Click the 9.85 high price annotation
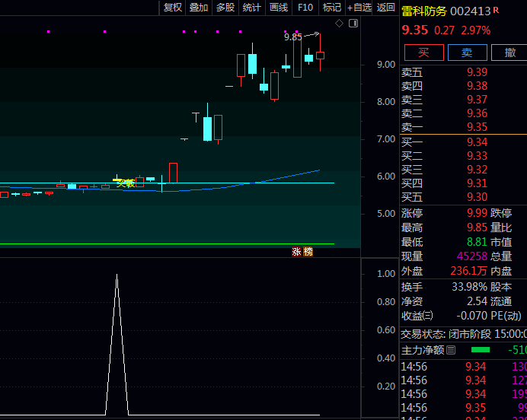 pyautogui.click(x=293, y=37)
